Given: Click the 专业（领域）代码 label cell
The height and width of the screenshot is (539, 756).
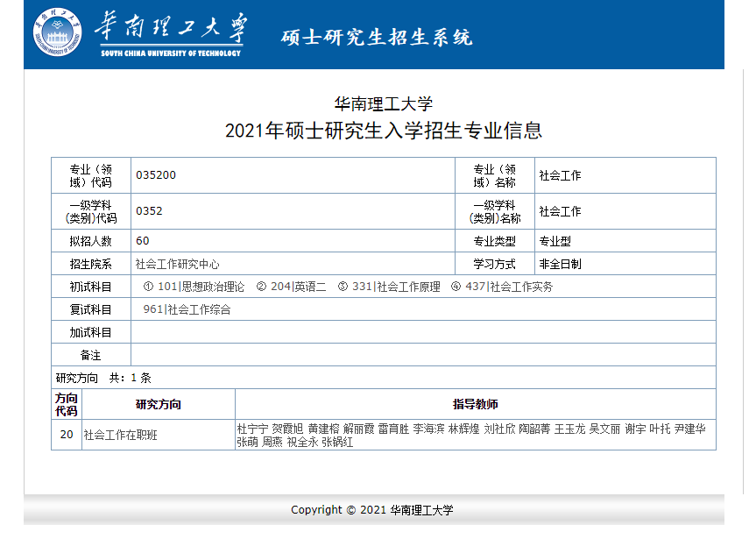Looking at the screenshot, I should pos(90,175).
